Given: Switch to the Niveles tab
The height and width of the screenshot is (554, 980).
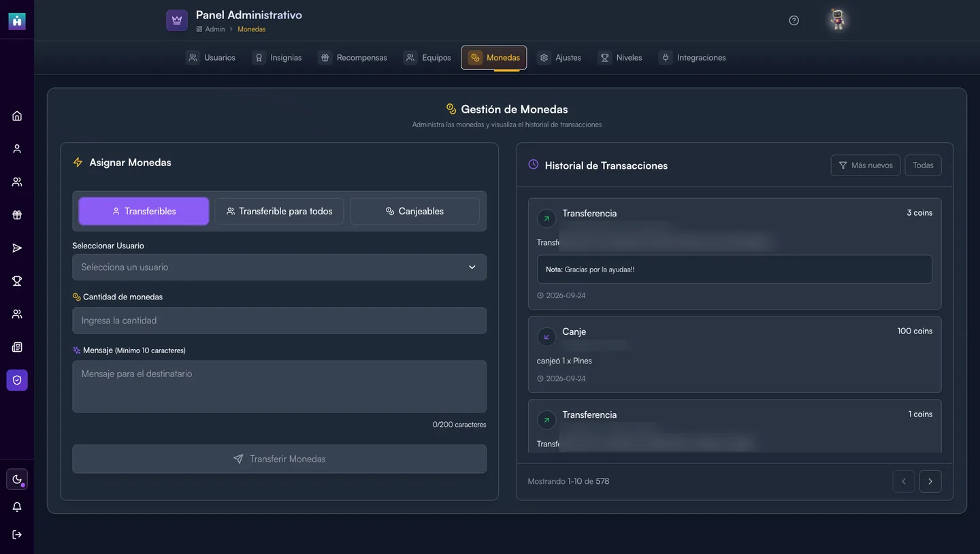Looking at the screenshot, I should (x=621, y=58).
